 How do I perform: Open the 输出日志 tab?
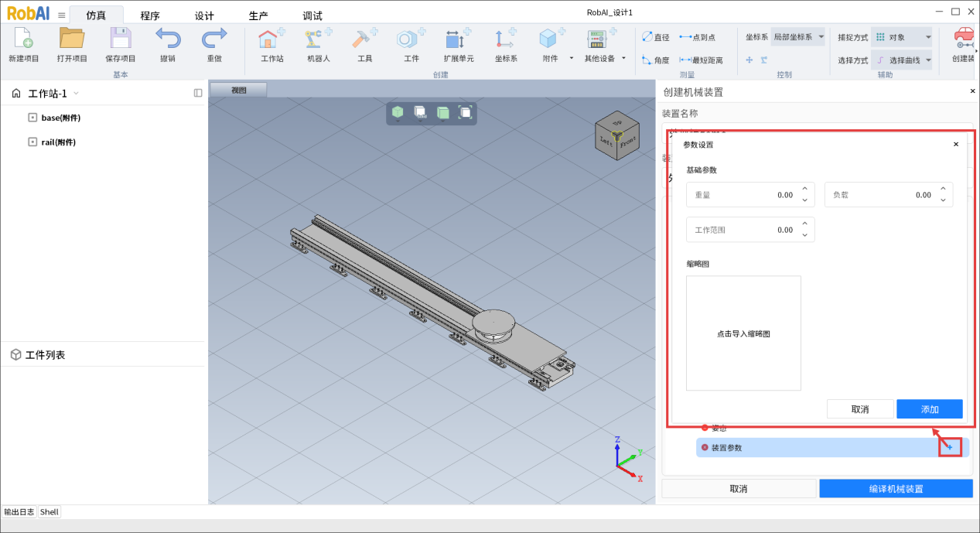(x=19, y=511)
